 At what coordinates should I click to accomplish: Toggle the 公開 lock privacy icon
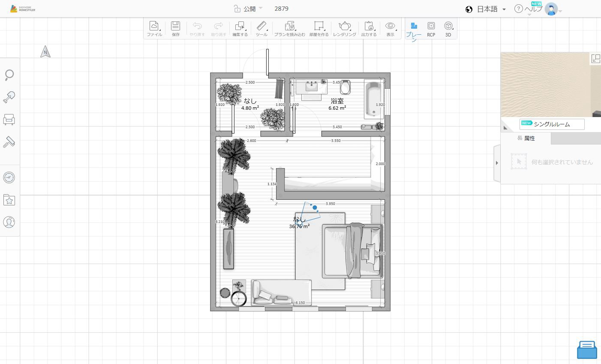tap(237, 9)
